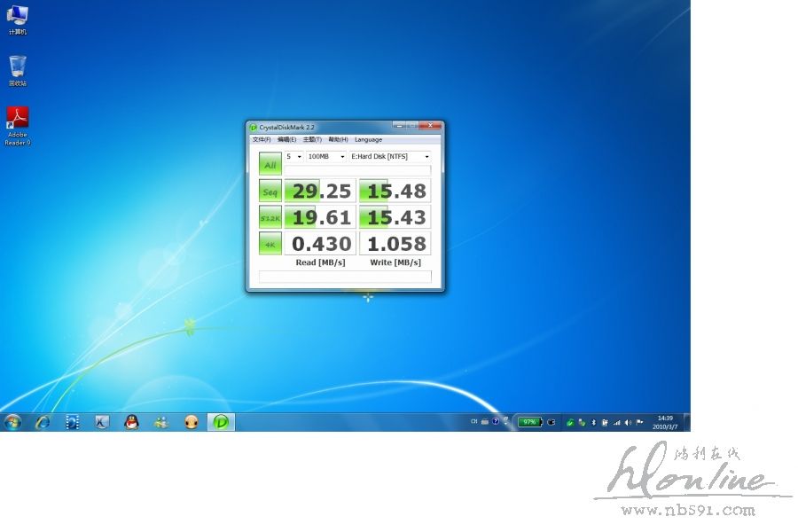
Task: Click the 512K write result 15.43
Action: (395, 217)
